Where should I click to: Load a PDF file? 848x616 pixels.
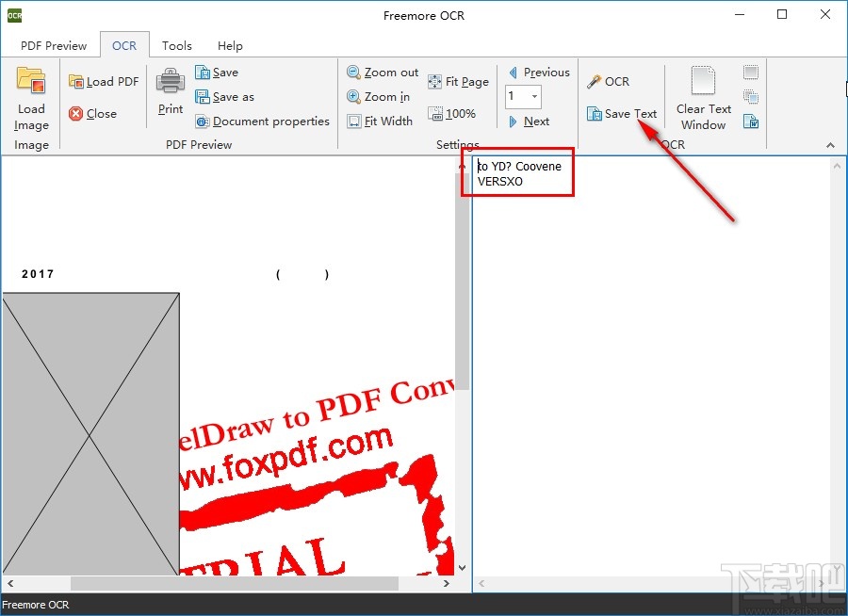click(x=104, y=82)
